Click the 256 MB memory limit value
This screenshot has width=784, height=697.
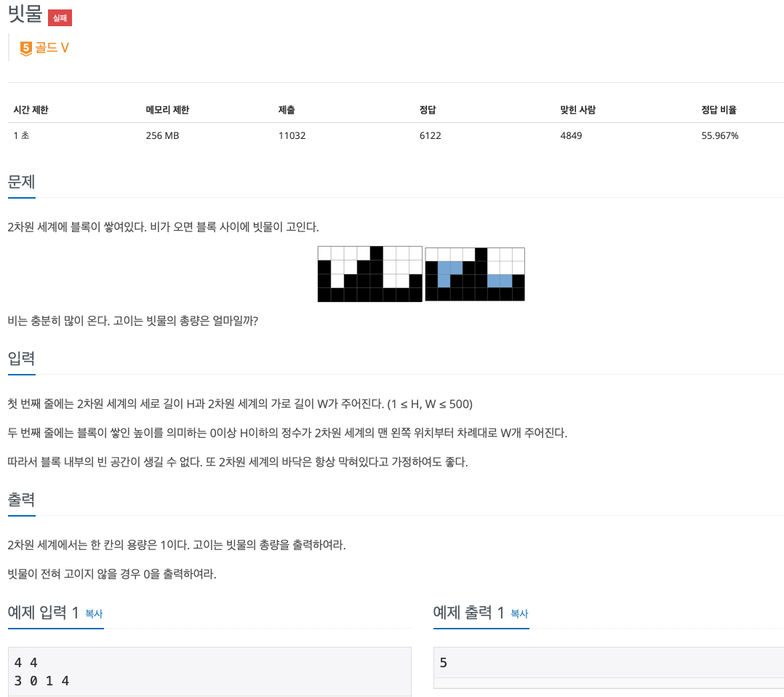pyautogui.click(x=162, y=135)
